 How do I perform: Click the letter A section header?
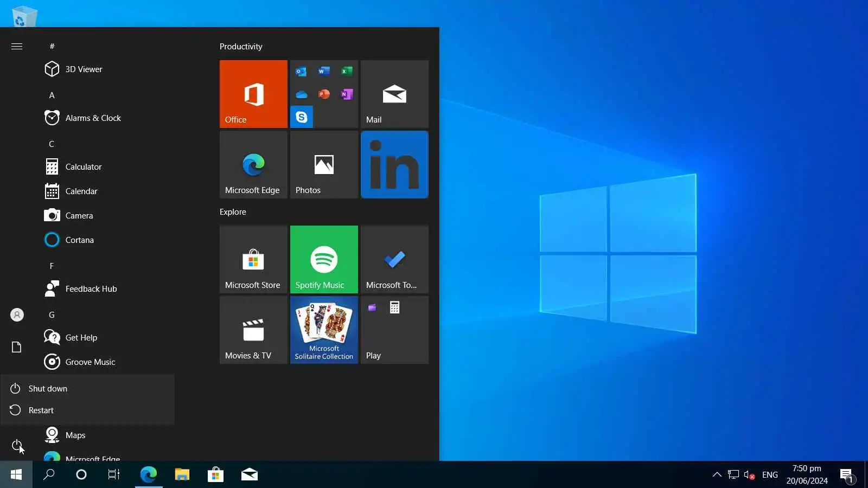pyautogui.click(x=52, y=95)
